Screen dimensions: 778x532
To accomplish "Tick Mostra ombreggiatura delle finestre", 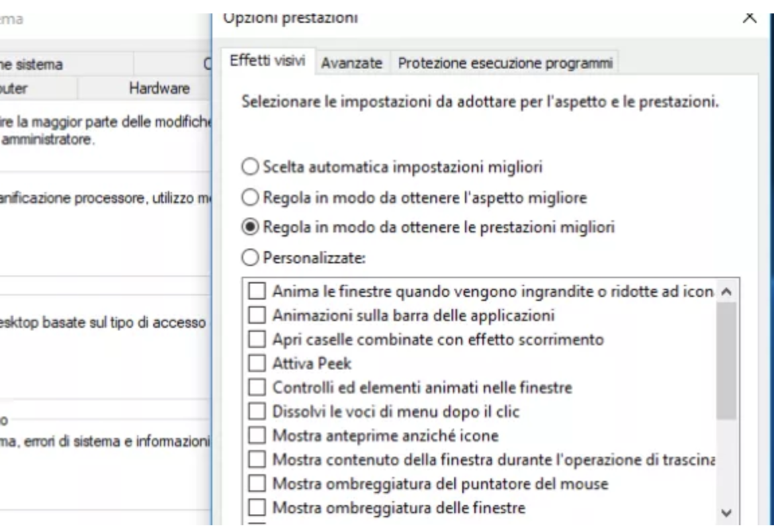I will (257, 508).
